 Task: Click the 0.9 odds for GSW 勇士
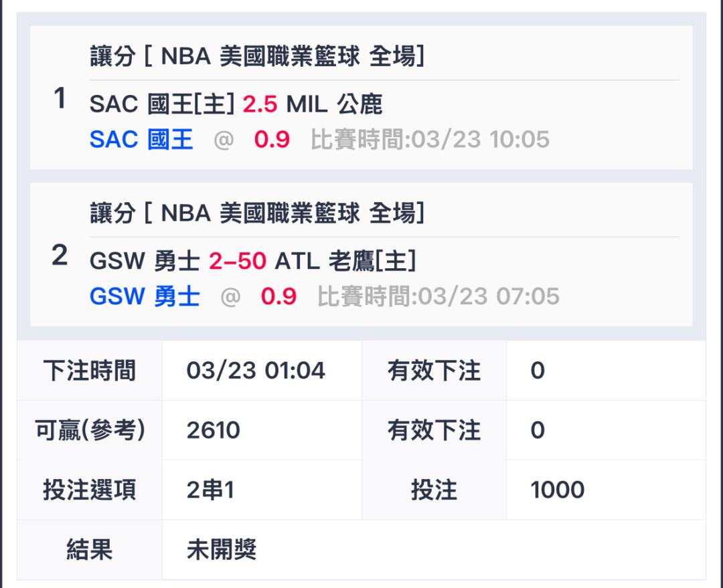[x=278, y=296]
